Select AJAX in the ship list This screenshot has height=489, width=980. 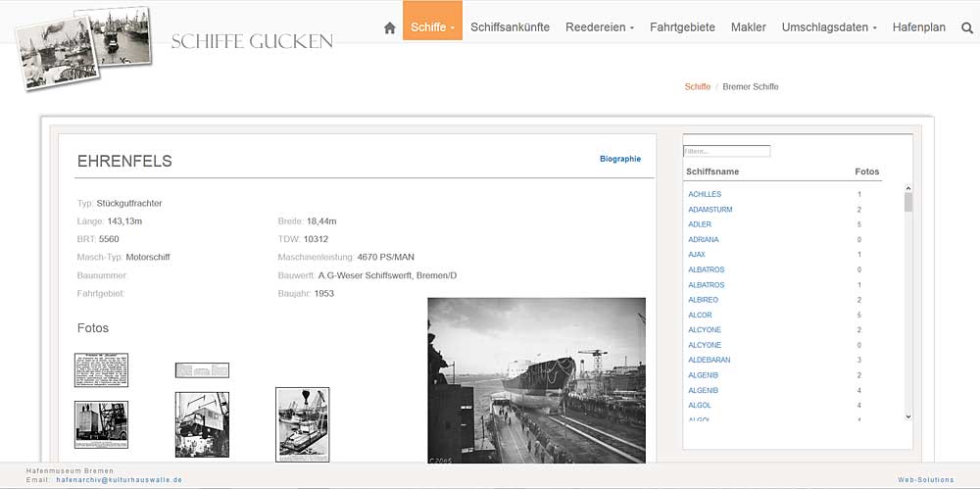tap(696, 255)
